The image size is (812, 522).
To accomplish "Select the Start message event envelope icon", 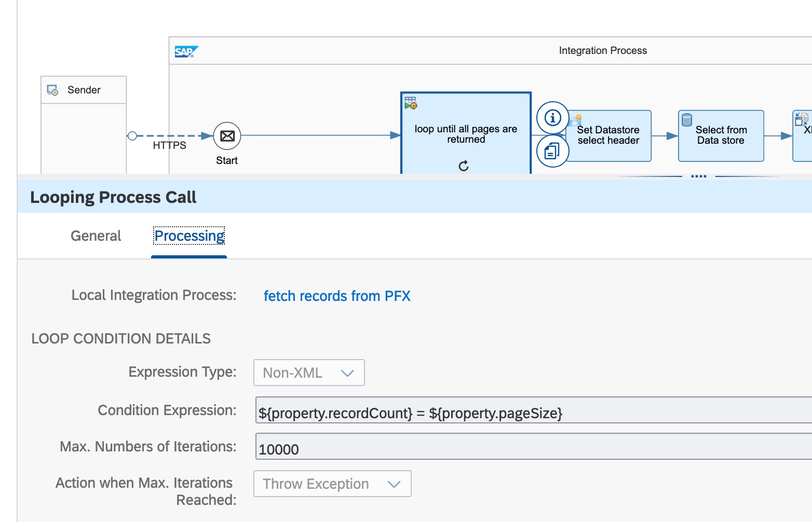I will click(x=227, y=136).
